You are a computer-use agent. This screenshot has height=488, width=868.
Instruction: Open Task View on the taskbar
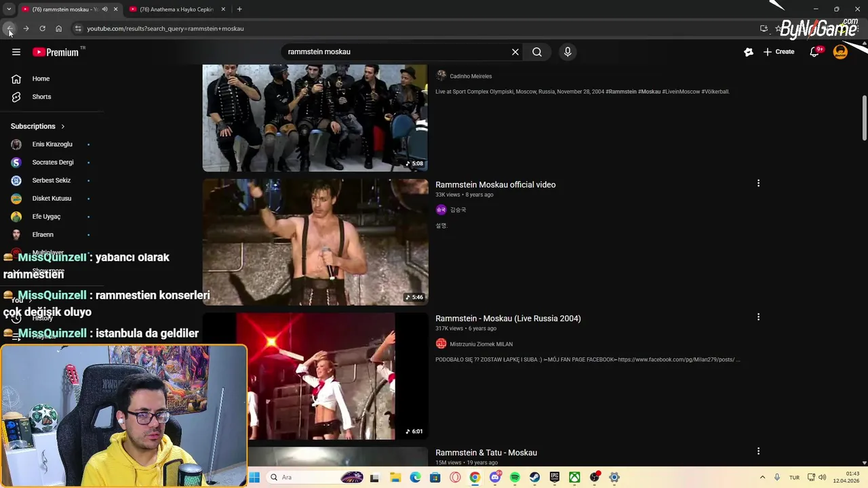[374, 477]
